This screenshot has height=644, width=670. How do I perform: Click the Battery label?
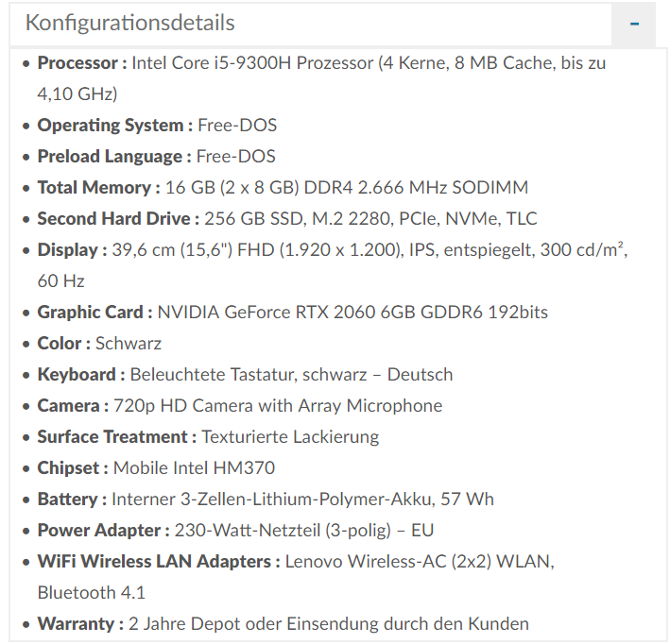(72, 500)
